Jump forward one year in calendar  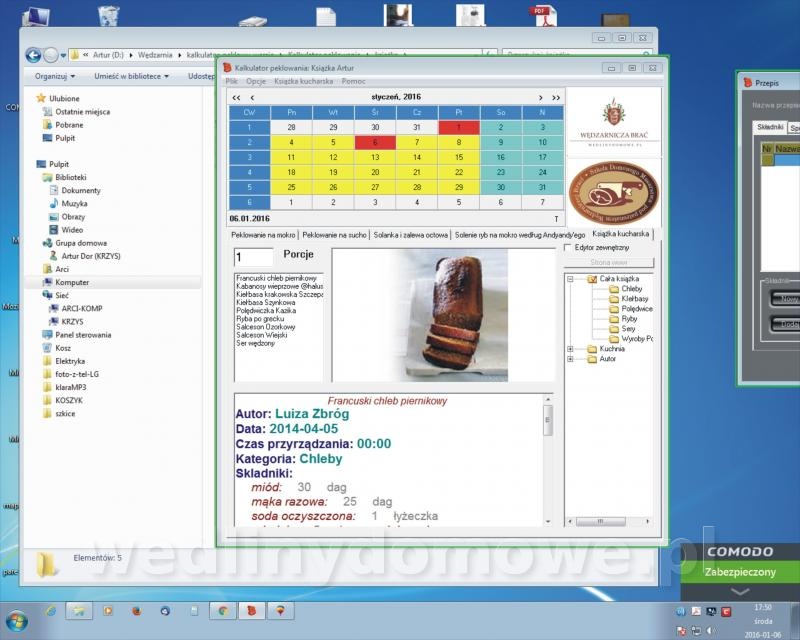556,97
